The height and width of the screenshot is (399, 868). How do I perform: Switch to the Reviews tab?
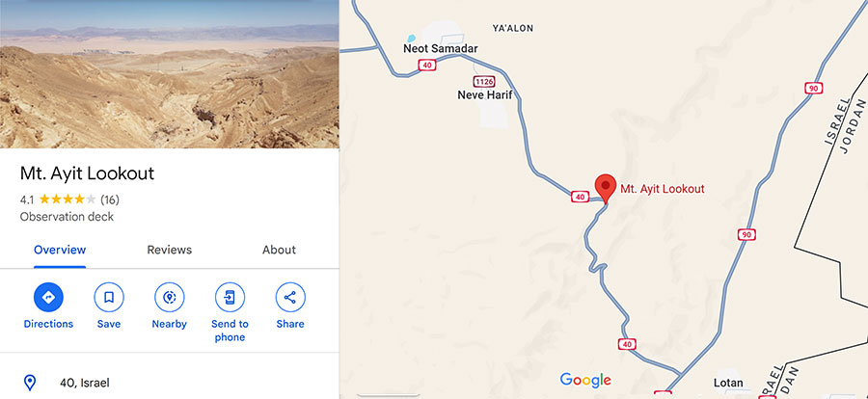pyautogui.click(x=170, y=250)
